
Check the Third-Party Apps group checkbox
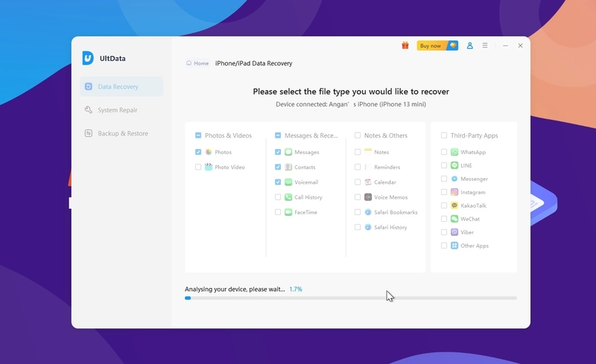(x=444, y=135)
